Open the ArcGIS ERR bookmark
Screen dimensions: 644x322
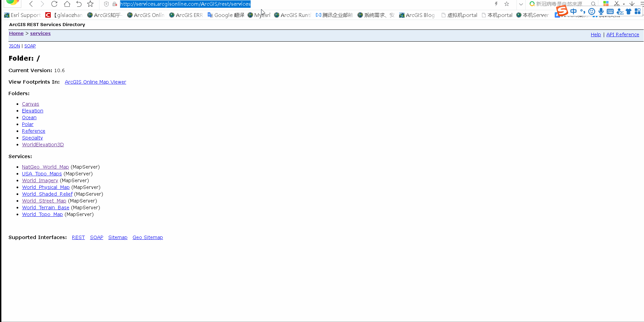[186, 15]
